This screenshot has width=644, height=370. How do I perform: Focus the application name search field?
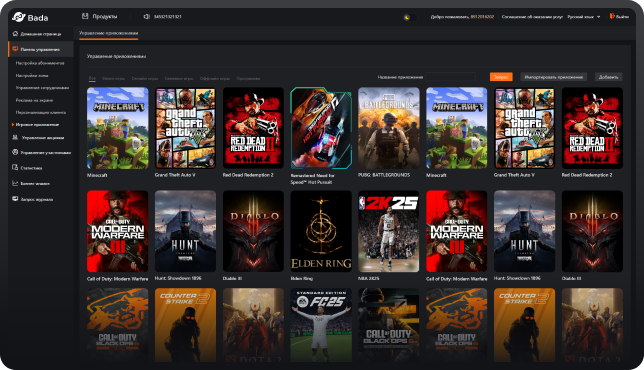[450, 77]
